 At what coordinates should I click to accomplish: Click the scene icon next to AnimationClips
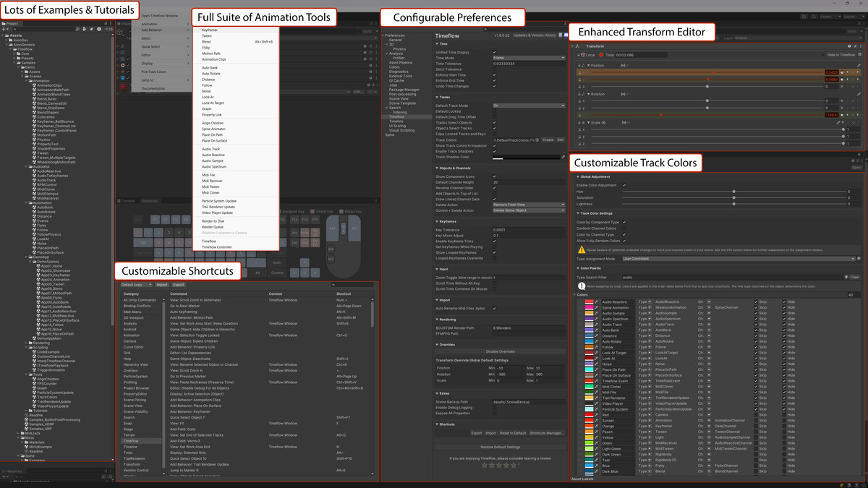[x=35, y=86]
